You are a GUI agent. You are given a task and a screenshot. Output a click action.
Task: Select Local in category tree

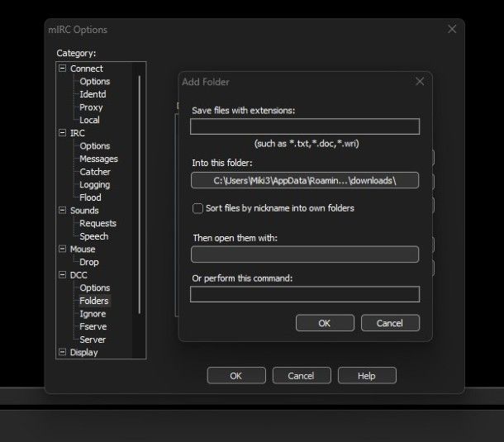pos(89,120)
